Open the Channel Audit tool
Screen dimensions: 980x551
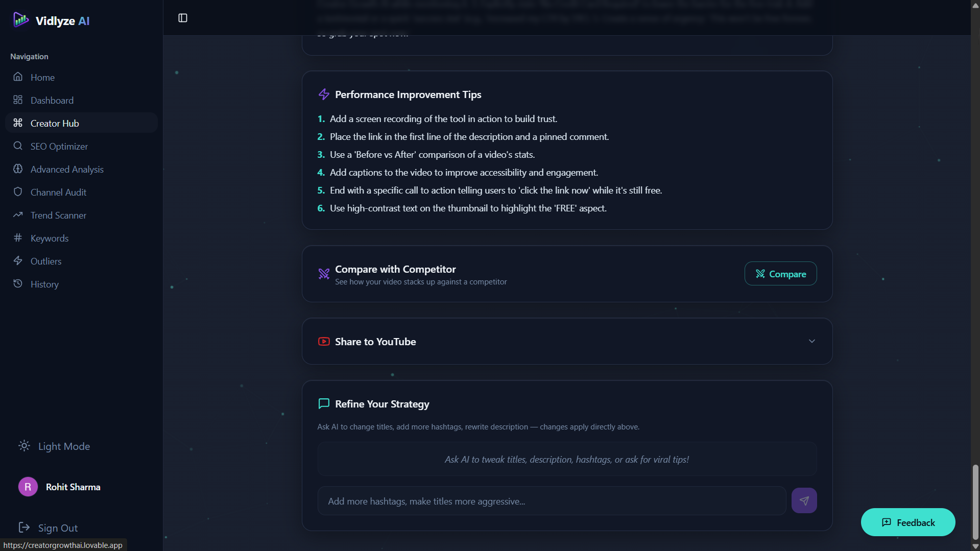[58, 192]
